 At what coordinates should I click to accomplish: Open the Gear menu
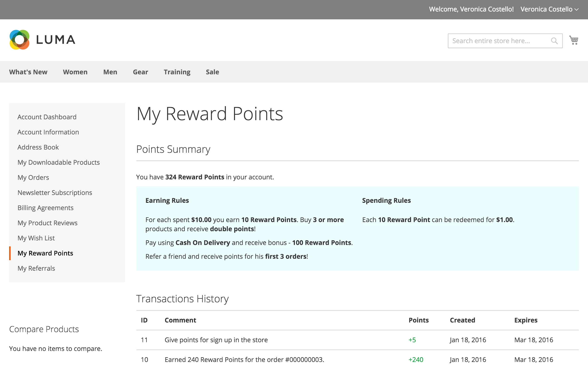click(x=140, y=72)
